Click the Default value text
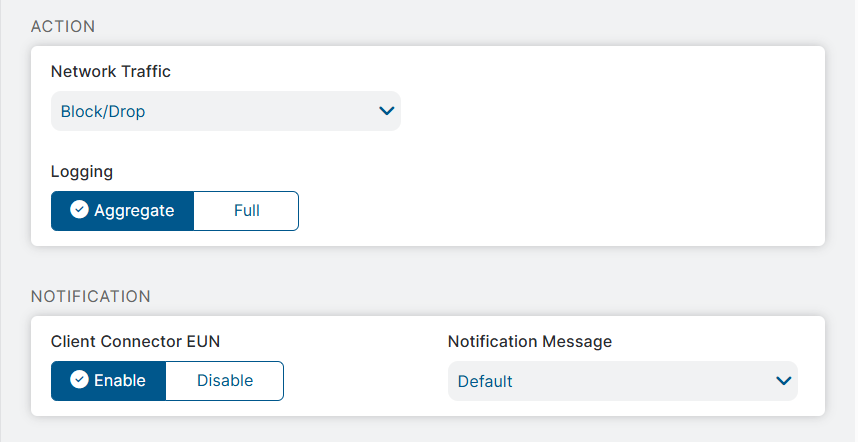Screen dimensions: 858x442 coord(485,381)
